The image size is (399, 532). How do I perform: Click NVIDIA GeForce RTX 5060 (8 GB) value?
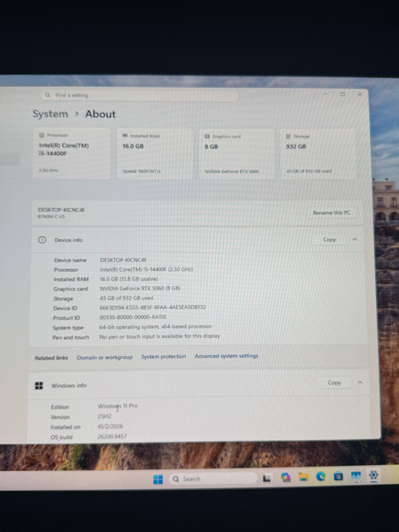tap(140, 288)
